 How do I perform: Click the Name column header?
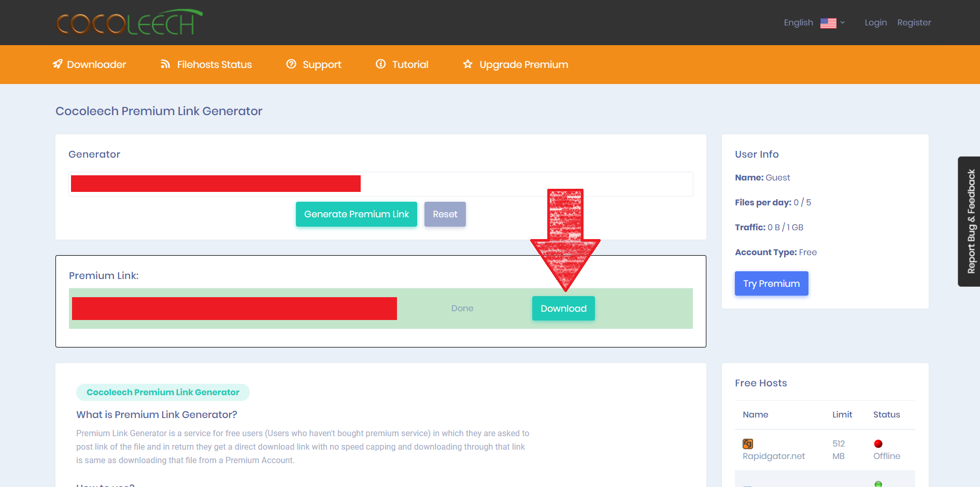756,415
